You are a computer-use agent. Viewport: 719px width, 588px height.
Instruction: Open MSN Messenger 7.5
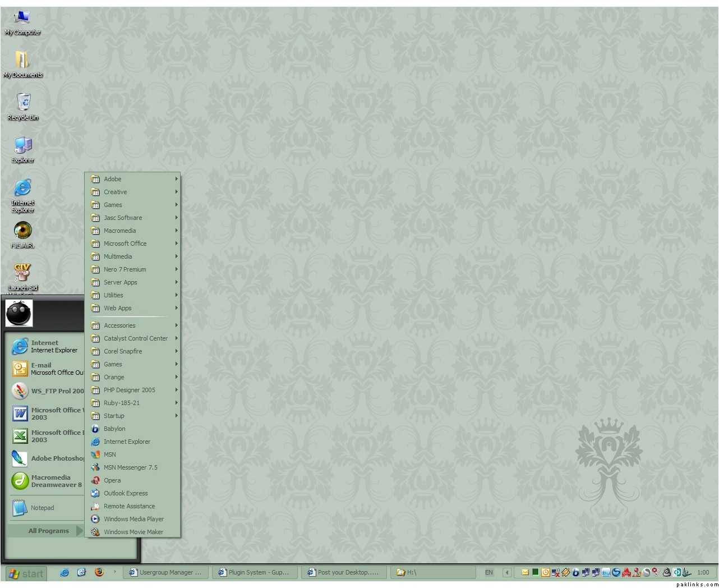(130, 467)
